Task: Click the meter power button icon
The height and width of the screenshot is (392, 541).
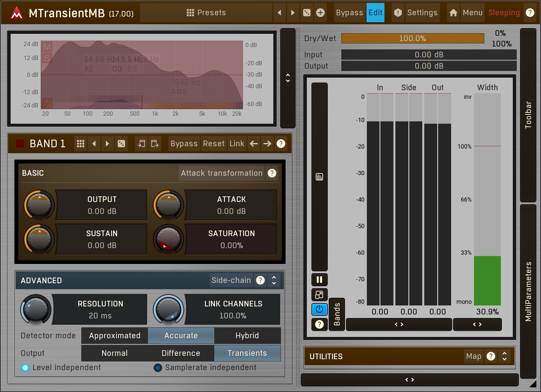Action: pyautogui.click(x=319, y=309)
